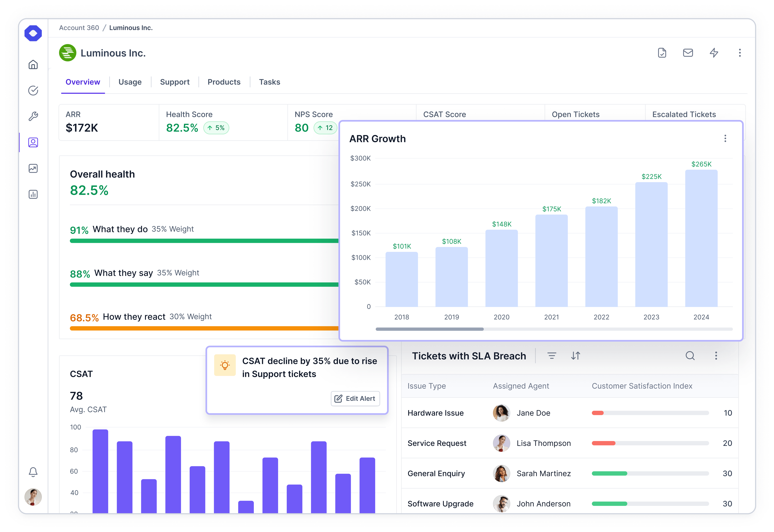Viewport: 774px width, 532px height.
Task: Click the search icon in Tickets panel
Action: click(690, 356)
